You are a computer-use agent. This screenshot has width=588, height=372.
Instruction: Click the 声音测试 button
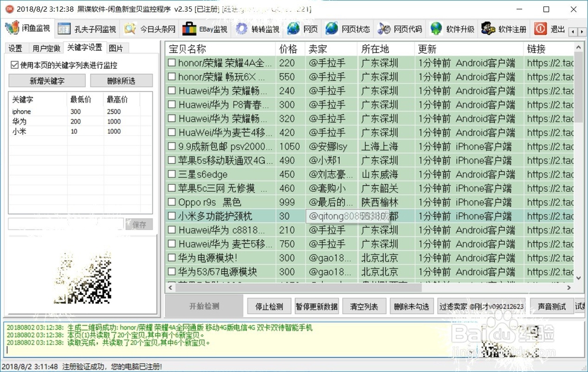click(x=552, y=306)
